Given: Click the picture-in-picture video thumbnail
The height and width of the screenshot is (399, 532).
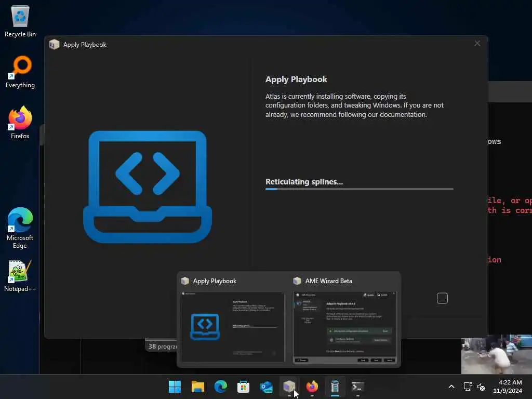Looking at the screenshot, I should (x=496, y=354).
